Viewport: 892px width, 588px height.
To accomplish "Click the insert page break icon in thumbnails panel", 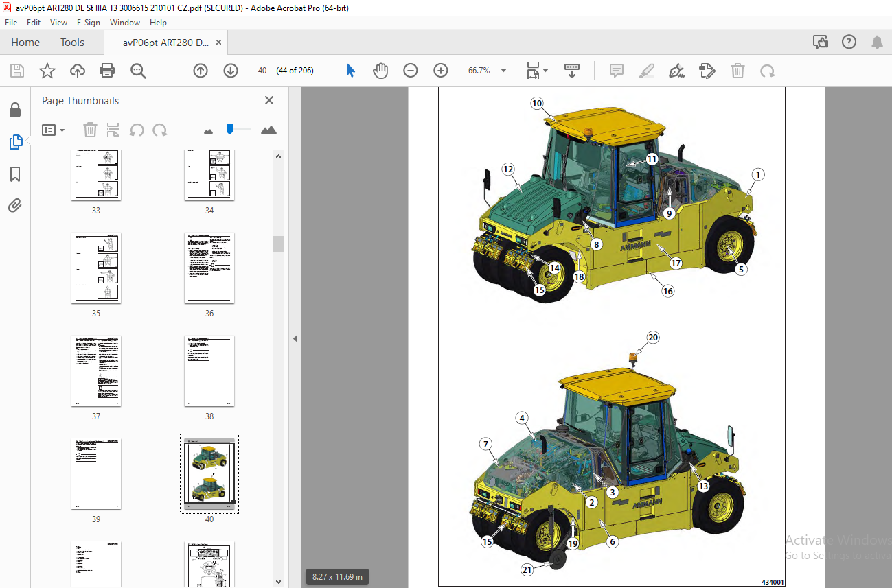I will point(113,130).
